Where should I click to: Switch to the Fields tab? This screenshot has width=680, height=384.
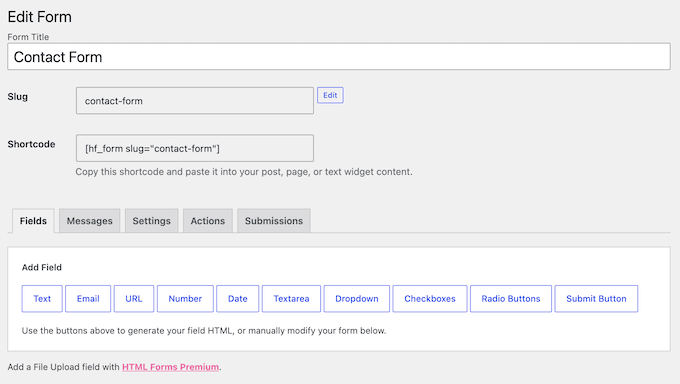(33, 221)
